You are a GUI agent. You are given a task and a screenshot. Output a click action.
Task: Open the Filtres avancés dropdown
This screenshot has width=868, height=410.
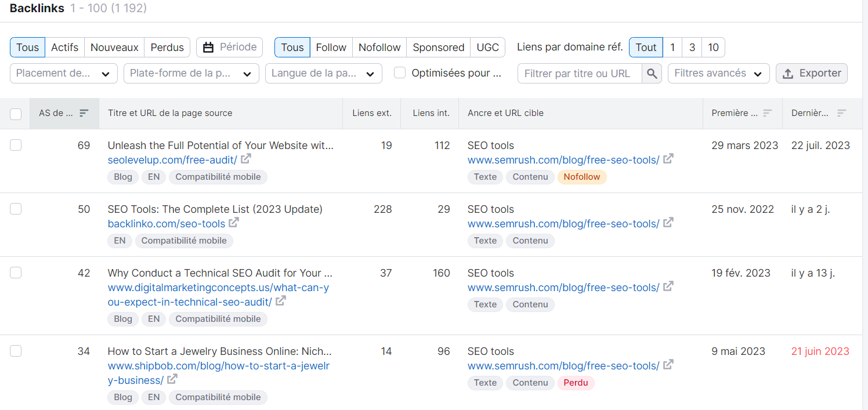click(718, 73)
